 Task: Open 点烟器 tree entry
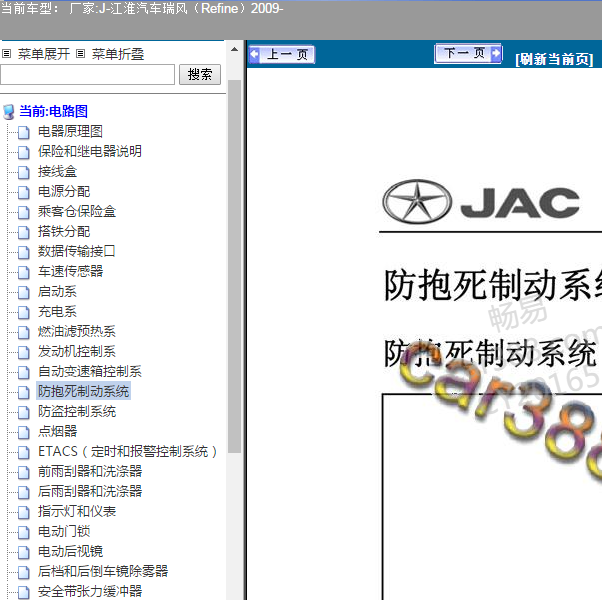pyautogui.click(x=57, y=431)
